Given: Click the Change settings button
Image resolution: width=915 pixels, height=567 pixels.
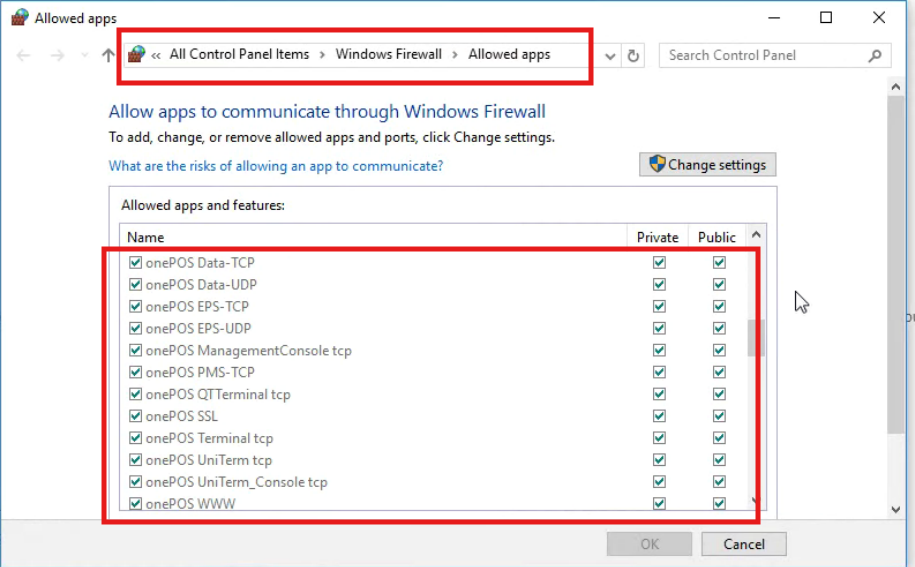Looking at the screenshot, I should [707, 164].
